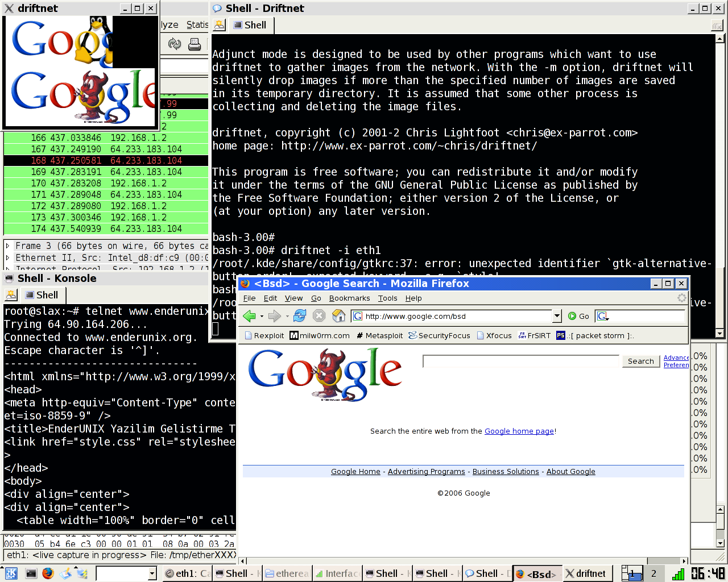728x582 pixels.
Task: Open the URL bar history dropdown
Action: [x=557, y=316]
